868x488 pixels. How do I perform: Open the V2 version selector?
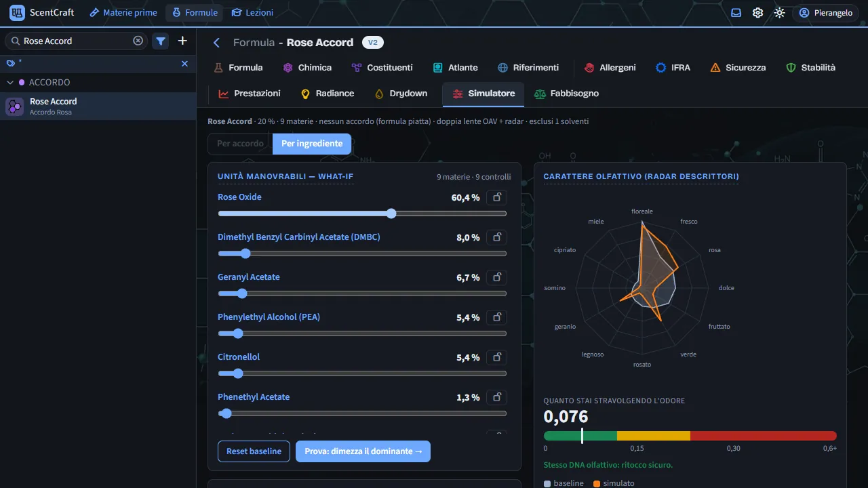click(373, 43)
